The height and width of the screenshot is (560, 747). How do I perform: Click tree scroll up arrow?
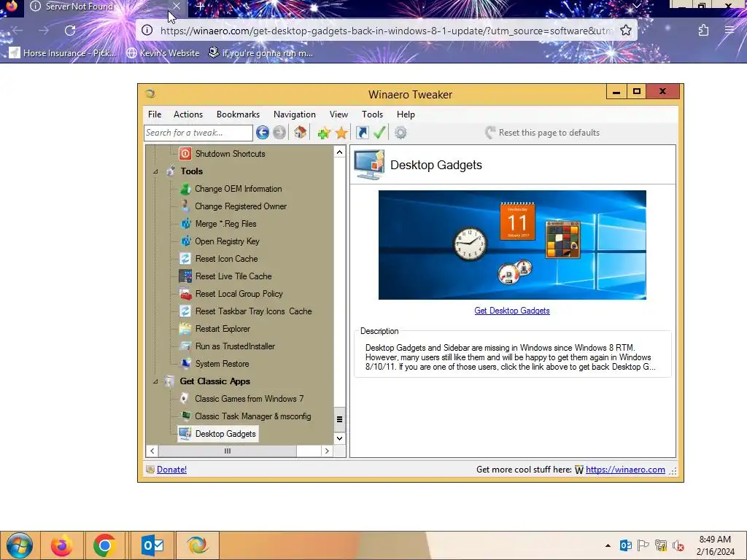point(339,152)
